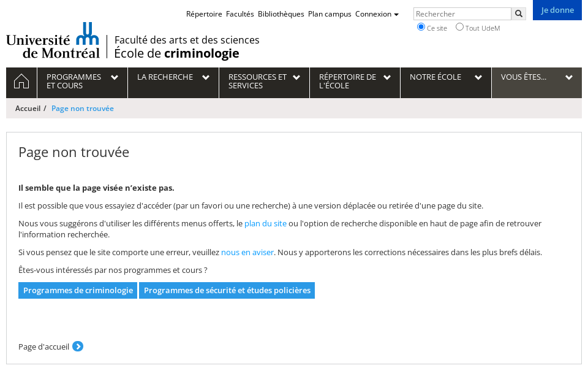This screenshot has height=368, width=588.
Task: Expand the Connexion dropdown
Action: 377,14
